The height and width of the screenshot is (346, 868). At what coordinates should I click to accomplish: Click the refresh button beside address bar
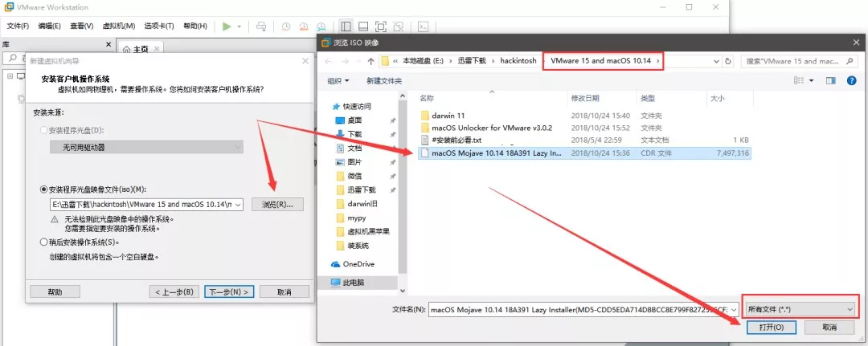point(728,61)
